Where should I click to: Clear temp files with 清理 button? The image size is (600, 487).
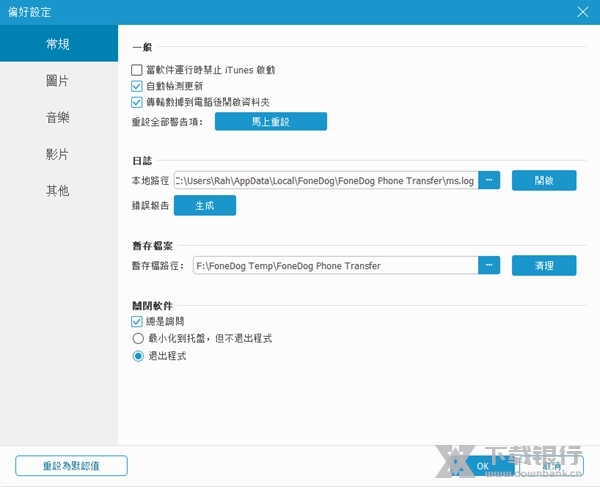(x=544, y=265)
